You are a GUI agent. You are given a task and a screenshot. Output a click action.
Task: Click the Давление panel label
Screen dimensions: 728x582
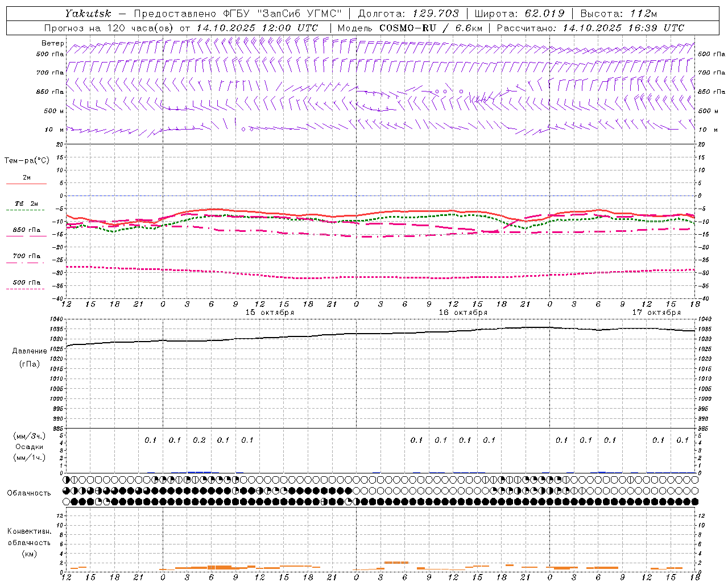click(30, 351)
